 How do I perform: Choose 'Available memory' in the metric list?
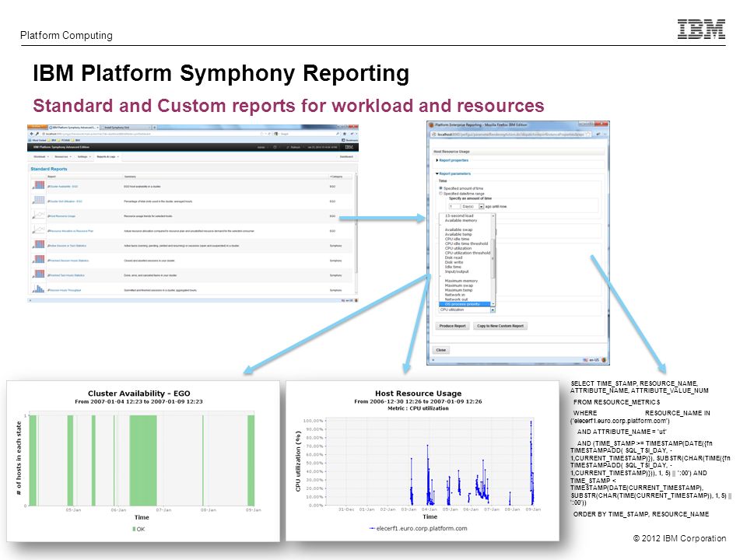[461, 220]
